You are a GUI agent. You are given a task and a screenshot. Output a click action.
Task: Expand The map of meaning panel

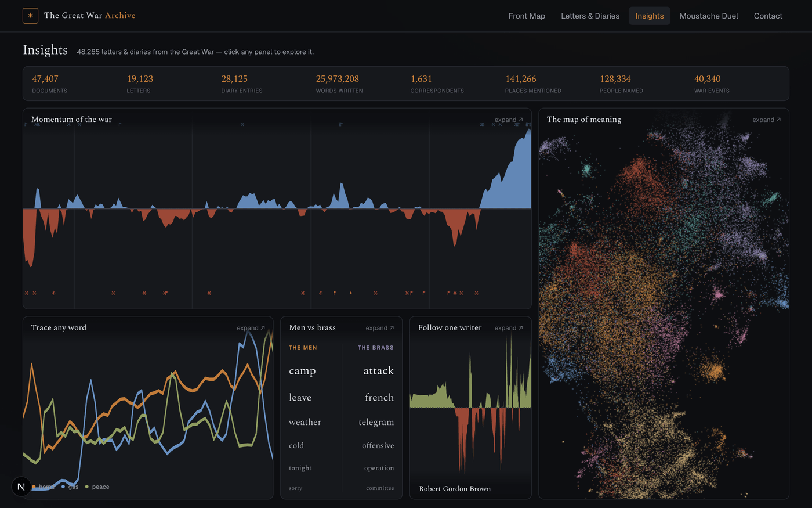(766, 120)
